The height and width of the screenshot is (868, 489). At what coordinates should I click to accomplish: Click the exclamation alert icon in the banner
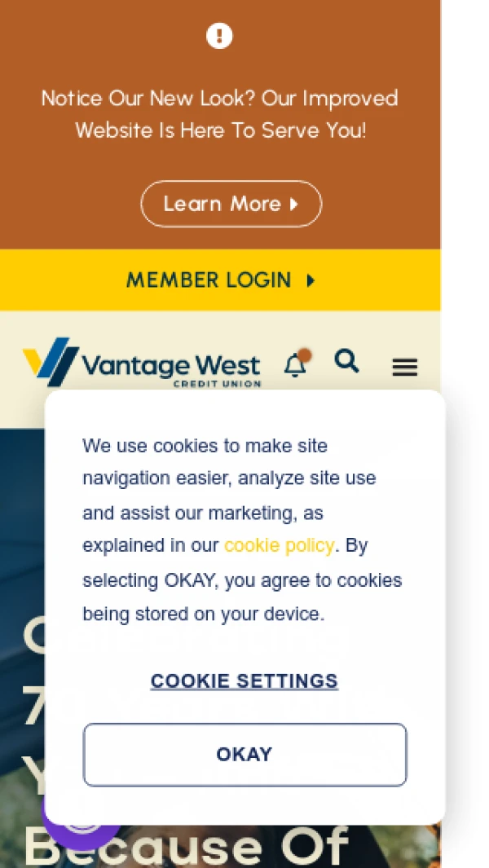219,36
